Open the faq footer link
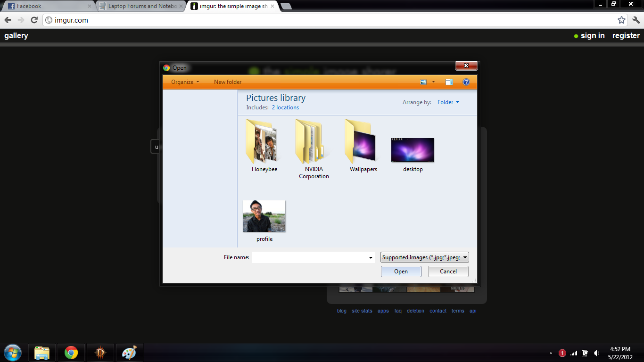Image resolution: width=644 pixels, height=362 pixels. pyautogui.click(x=398, y=311)
